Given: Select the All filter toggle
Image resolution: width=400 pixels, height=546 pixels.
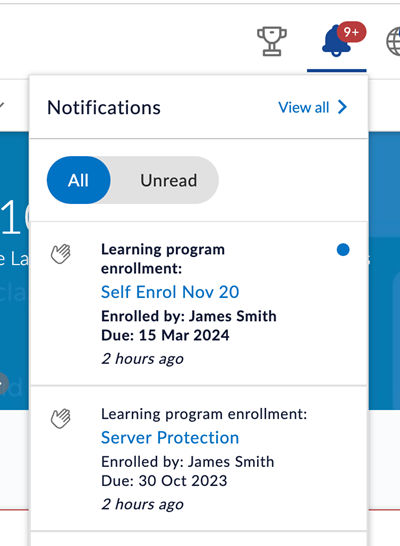Looking at the screenshot, I should [78, 180].
